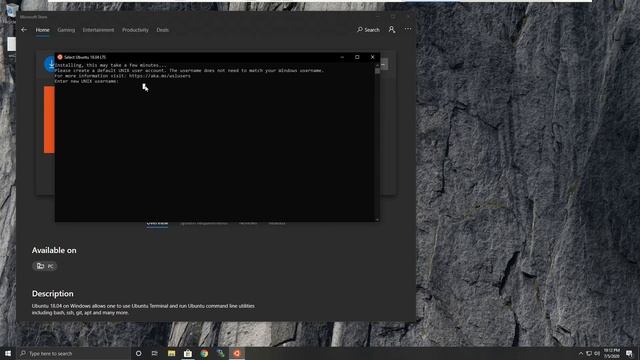Minimize the Ubuntu 18.04 LTS terminal
Screen dimensions: 640x360
[x=342, y=57]
